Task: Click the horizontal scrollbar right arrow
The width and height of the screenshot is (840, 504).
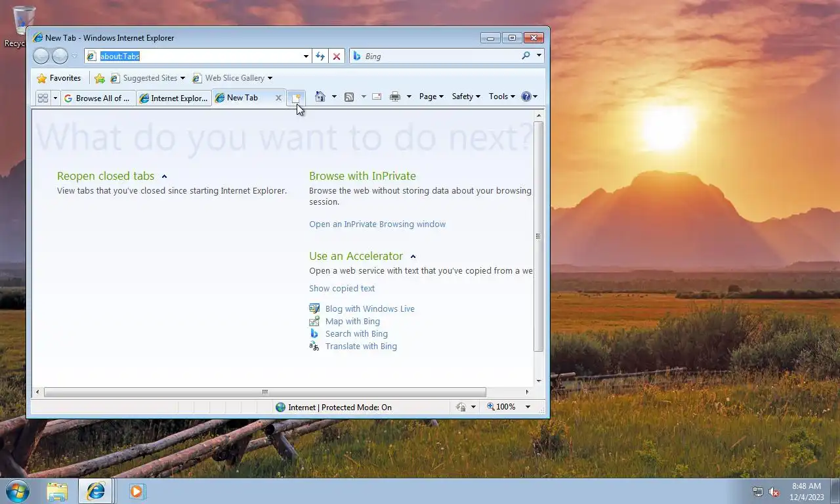Action: 527,392
